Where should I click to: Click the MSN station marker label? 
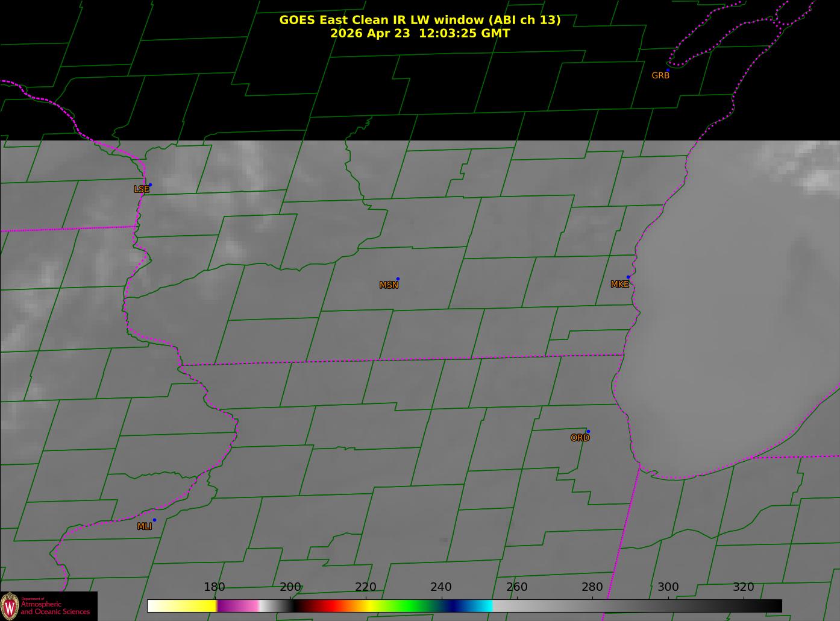point(389,285)
